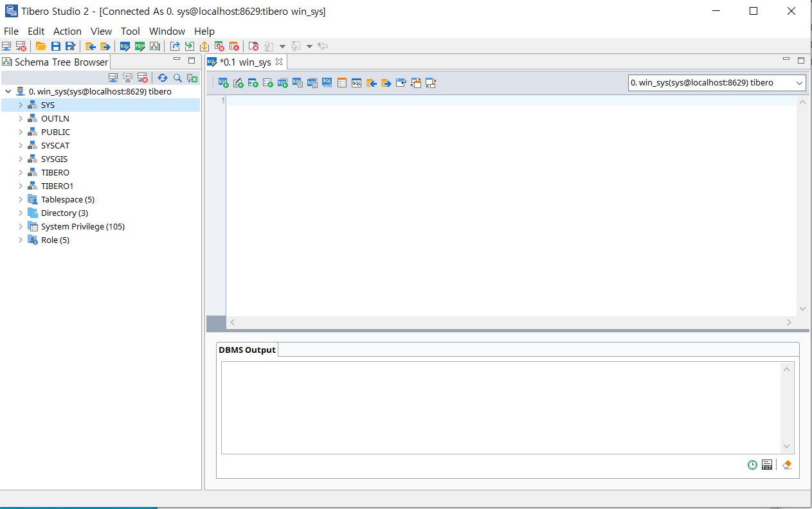Click the disconnect icon in main toolbar
The height and width of the screenshot is (509, 812).
(x=21, y=46)
